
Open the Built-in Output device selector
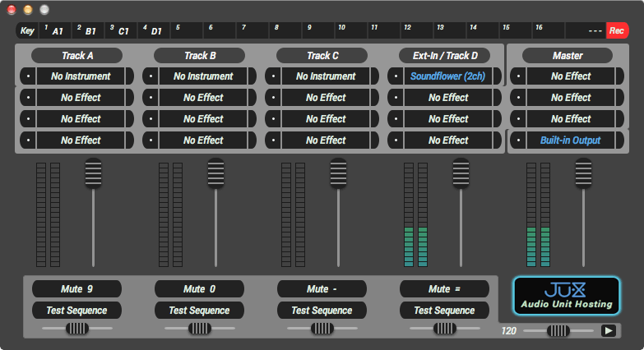point(570,140)
